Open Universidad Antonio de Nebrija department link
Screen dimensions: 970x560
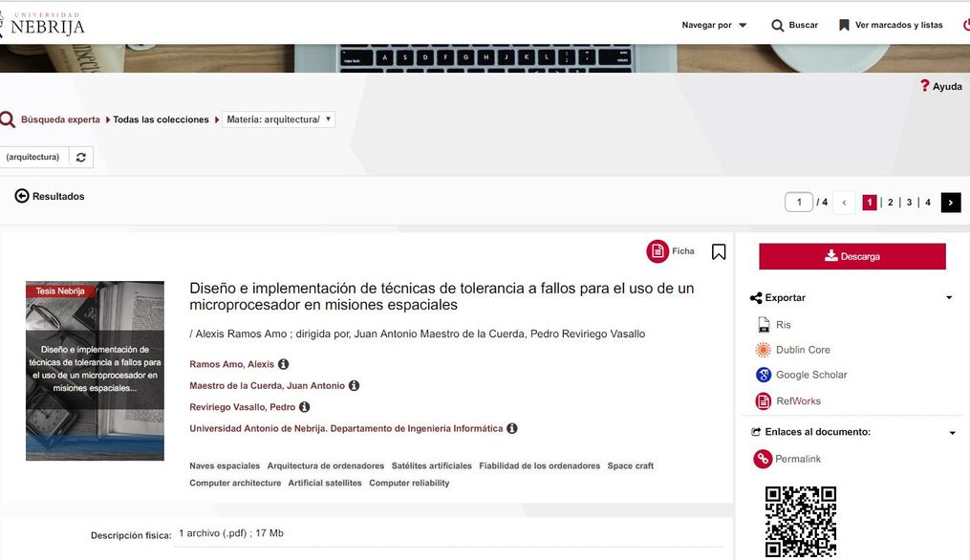tap(346, 428)
